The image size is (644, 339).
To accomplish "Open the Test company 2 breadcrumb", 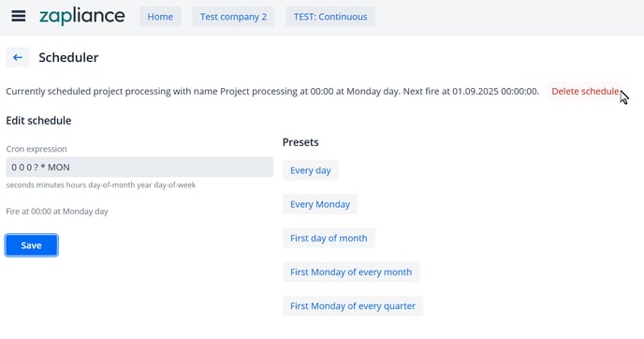I will pos(233,17).
